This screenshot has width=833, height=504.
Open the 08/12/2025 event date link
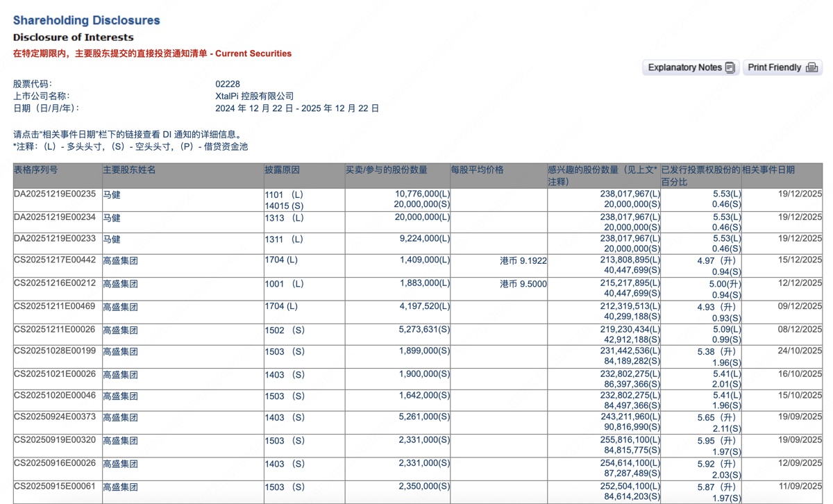tap(799, 330)
